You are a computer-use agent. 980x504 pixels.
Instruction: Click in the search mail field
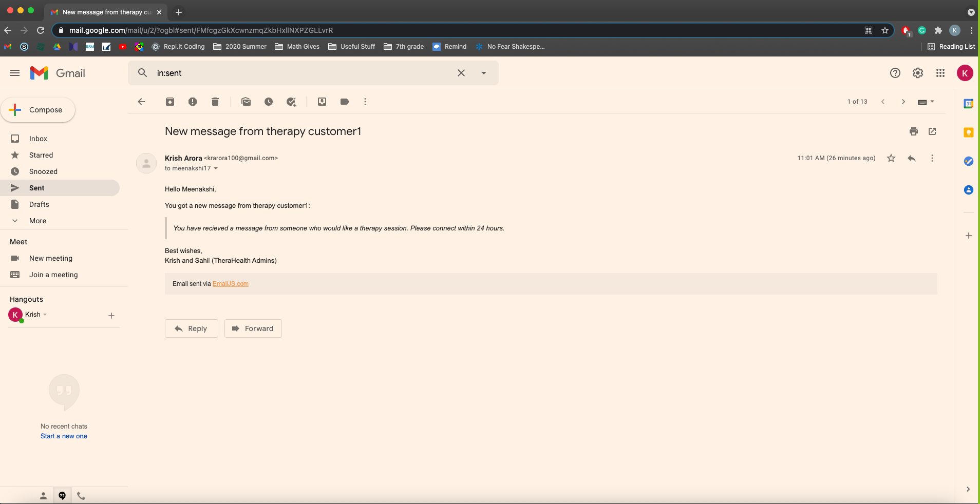point(303,73)
